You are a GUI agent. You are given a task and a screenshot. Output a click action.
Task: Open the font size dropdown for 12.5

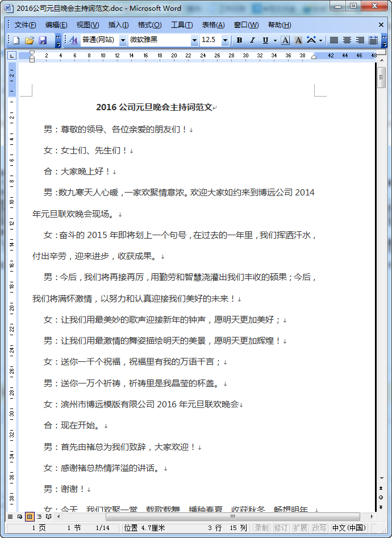225,40
